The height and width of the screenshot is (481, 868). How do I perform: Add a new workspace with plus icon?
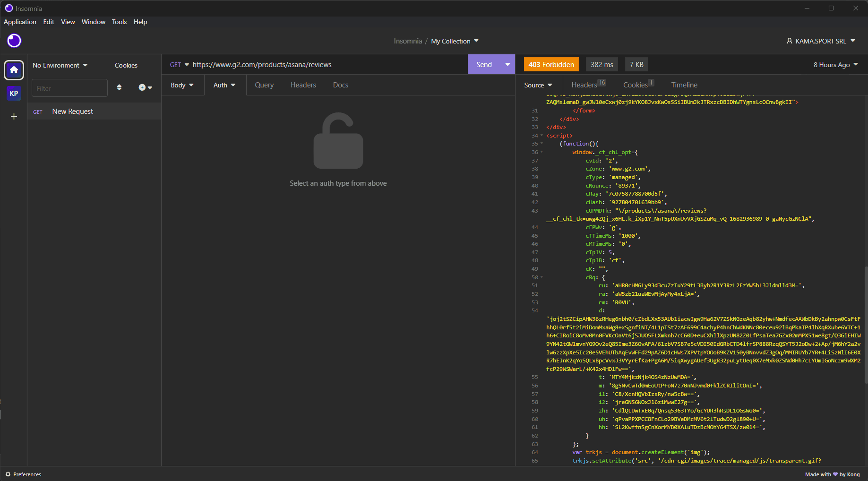(x=14, y=116)
